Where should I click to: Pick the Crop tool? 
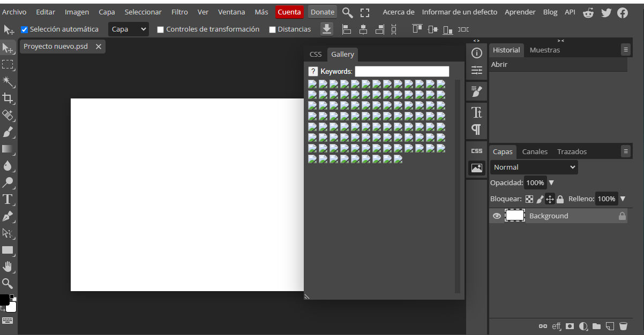pos(9,98)
